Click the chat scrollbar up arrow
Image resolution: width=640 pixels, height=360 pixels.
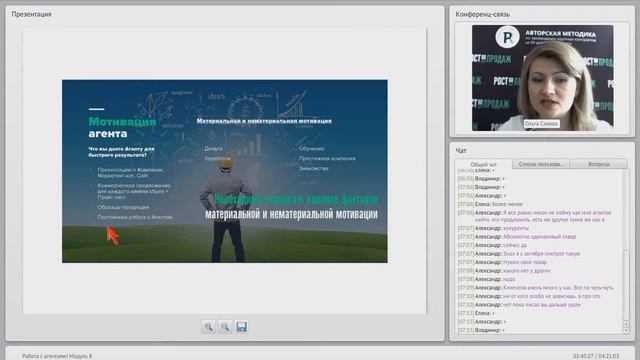pos(626,324)
